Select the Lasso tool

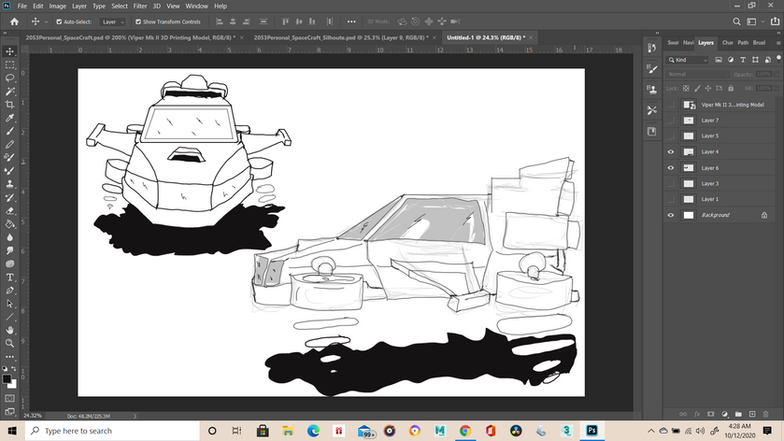9,77
